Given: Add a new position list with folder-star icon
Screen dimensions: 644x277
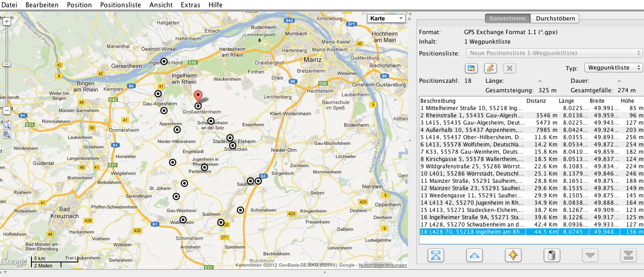Looking at the screenshot, I should 471,68.
